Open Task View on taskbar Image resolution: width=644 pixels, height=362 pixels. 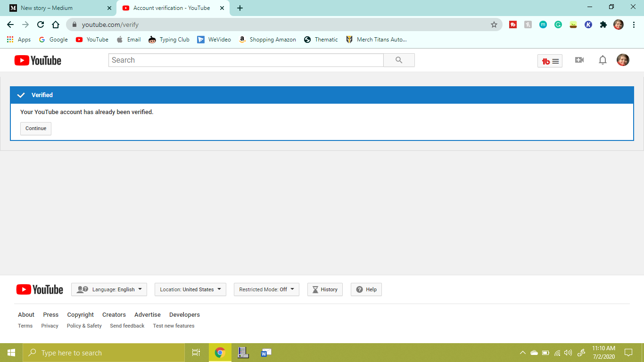196,353
